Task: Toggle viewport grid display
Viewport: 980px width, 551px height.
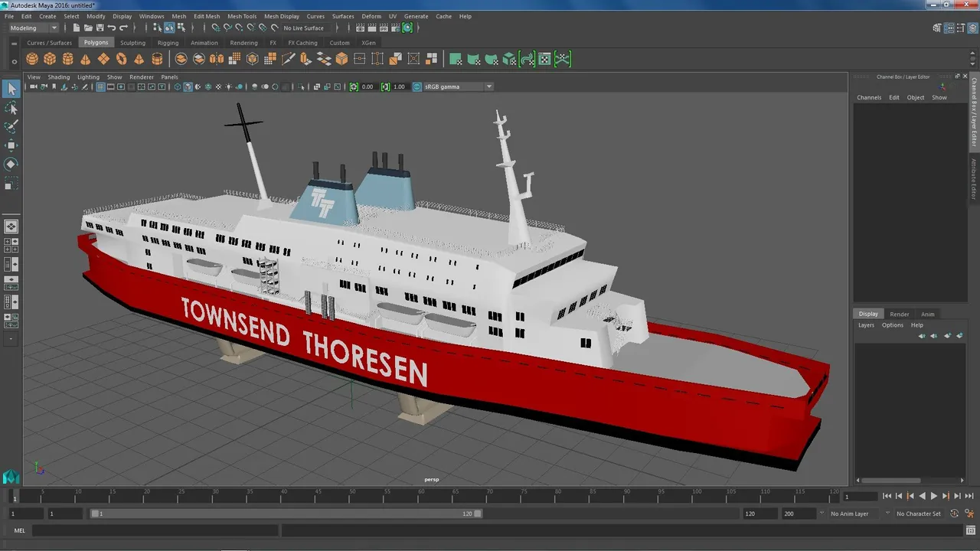Action: pyautogui.click(x=100, y=86)
